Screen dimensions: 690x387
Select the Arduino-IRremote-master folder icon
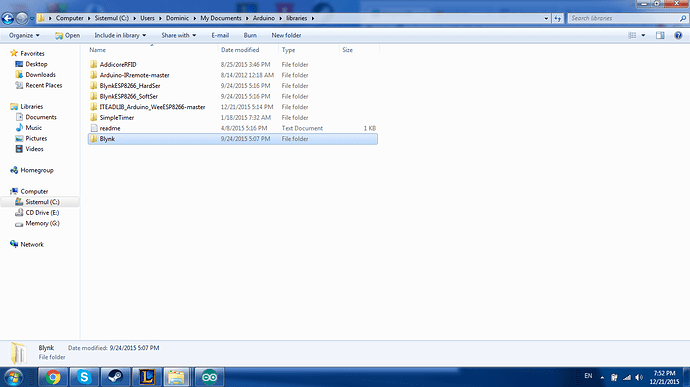click(x=93, y=75)
